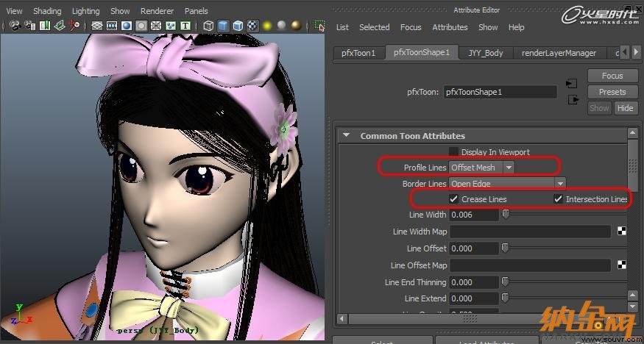Screen dimensions: 644x344
Task: Toggle the Shadows grey sphere icon
Action: tap(281, 26)
